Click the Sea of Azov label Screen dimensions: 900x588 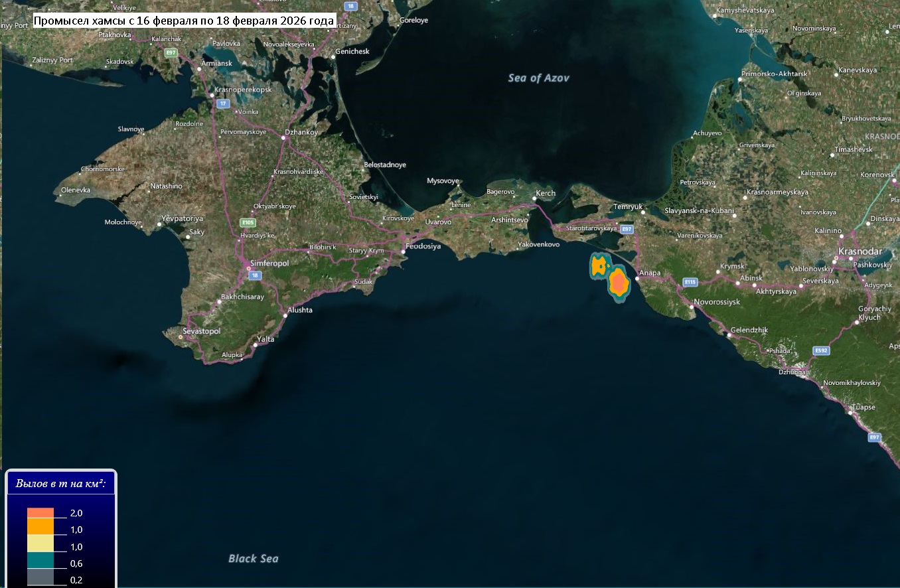[x=538, y=78]
